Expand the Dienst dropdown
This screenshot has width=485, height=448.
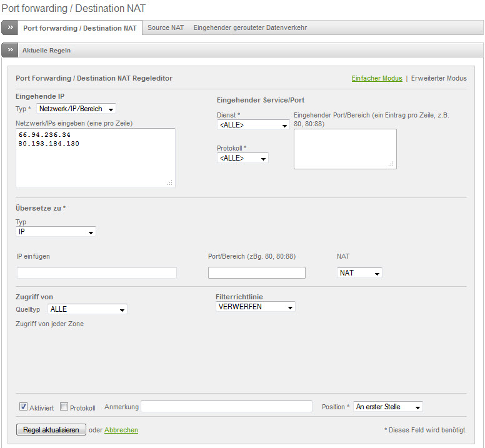tap(252, 126)
